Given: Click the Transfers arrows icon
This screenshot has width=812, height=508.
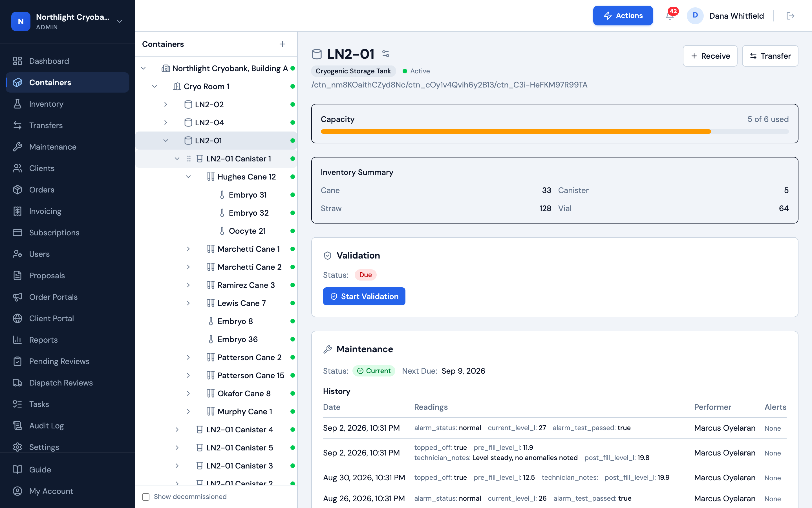Looking at the screenshot, I should click(17, 125).
